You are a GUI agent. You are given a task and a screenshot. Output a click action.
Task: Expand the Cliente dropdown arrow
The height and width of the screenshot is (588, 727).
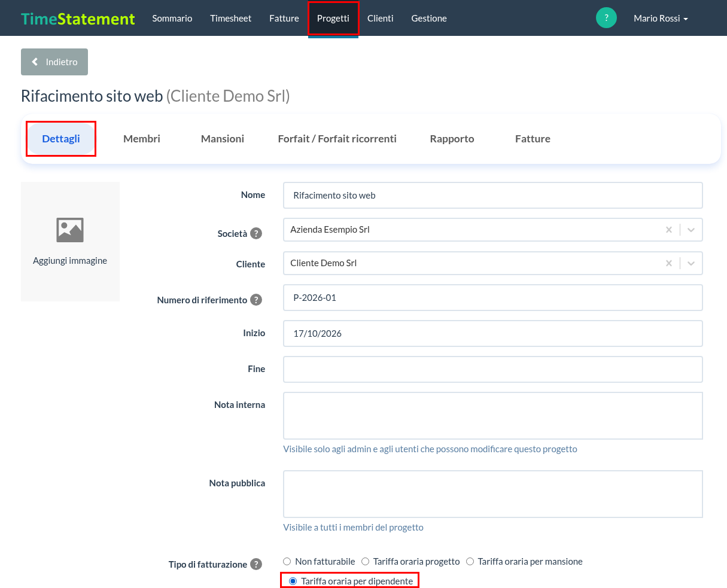tap(691, 263)
